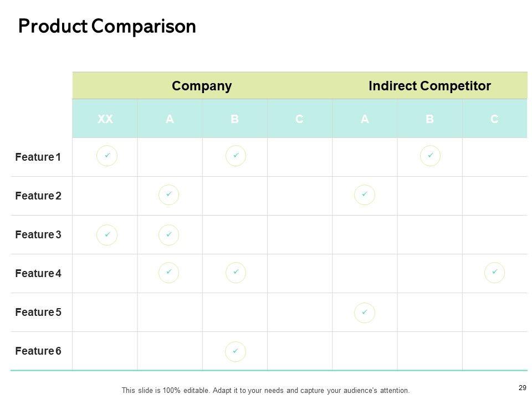
Task: Click Feature 6 checkmark under Company B
Action: point(236,351)
